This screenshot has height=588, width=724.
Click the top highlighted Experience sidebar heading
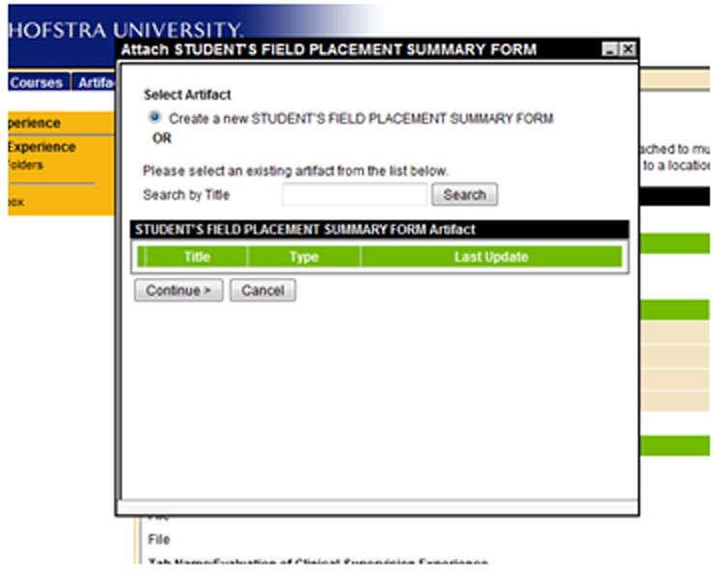pyautogui.click(x=33, y=124)
